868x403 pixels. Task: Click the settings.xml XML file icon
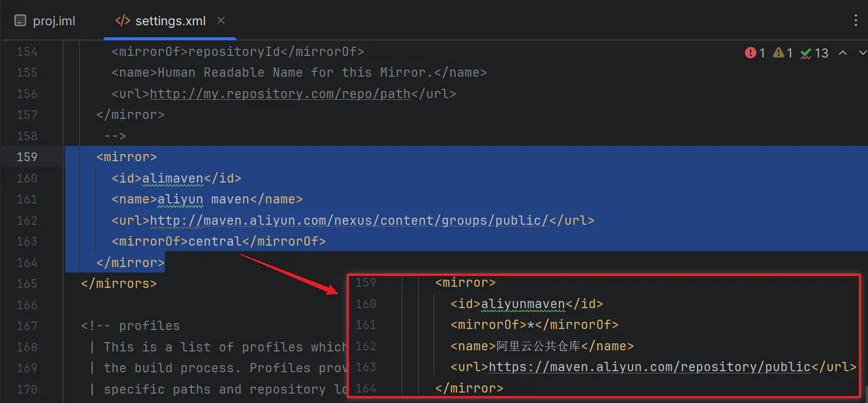click(x=122, y=21)
